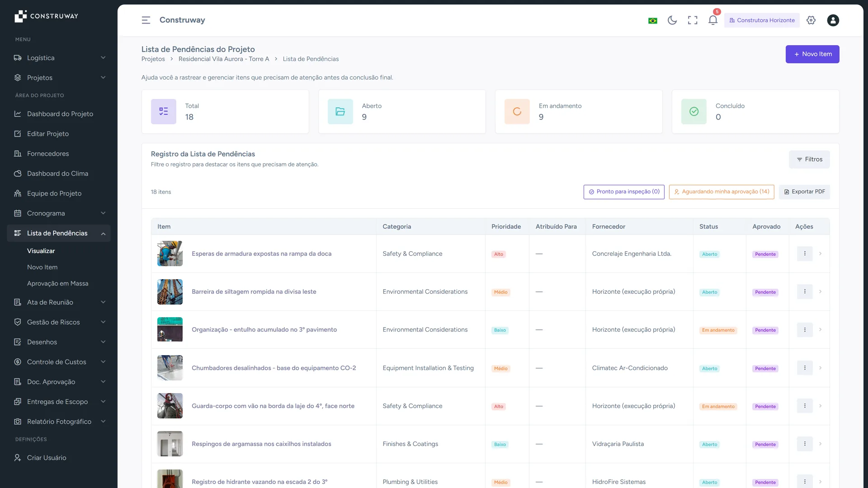Image resolution: width=868 pixels, height=488 pixels.
Task: Click the Brazil flag language icon
Action: coord(652,21)
